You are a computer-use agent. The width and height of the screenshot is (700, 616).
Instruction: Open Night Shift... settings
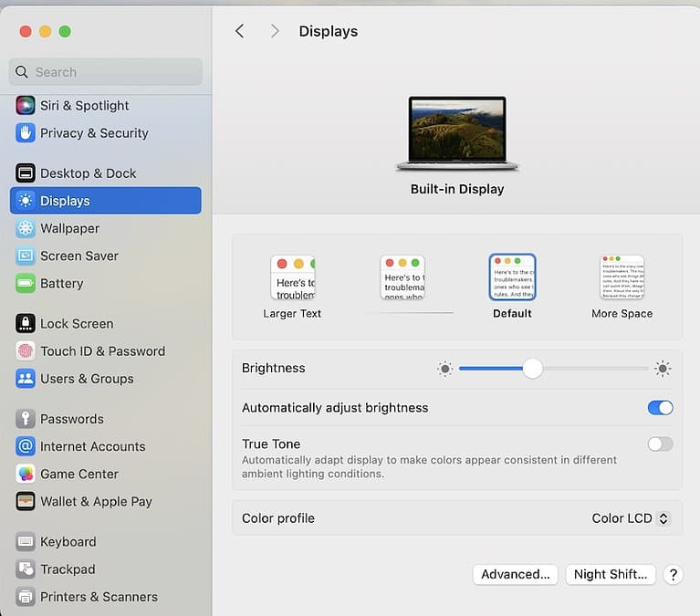coord(610,574)
